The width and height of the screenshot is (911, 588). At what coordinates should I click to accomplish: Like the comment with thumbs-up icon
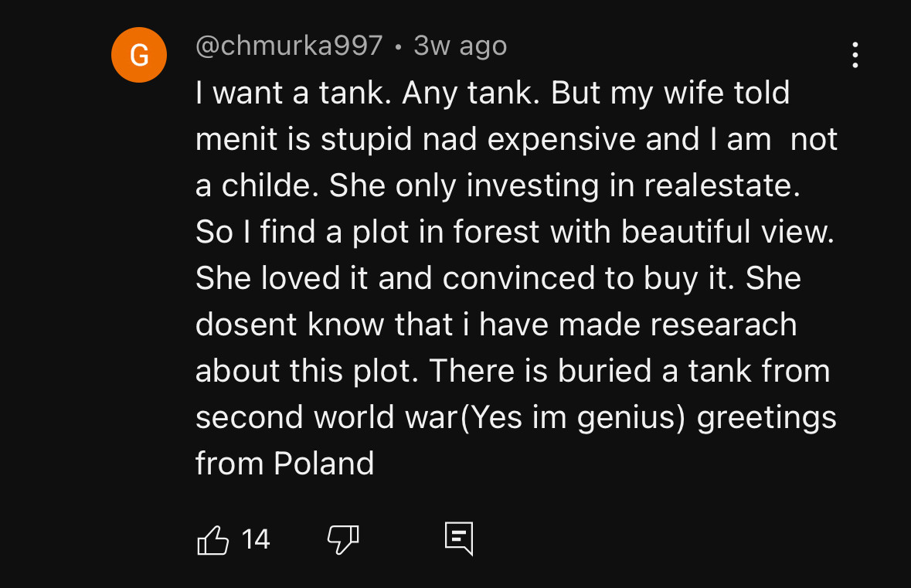pyautogui.click(x=214, y=539)
